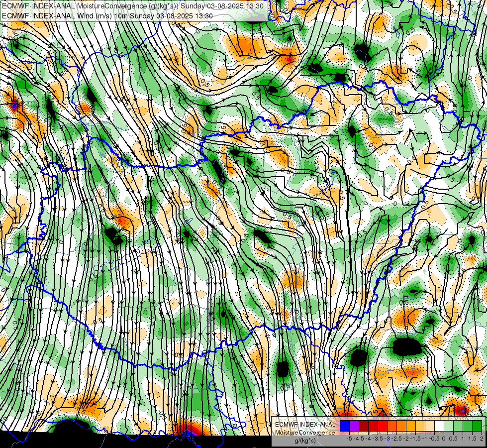This screenshot has width=487, height=448.
Task: Pick the bright red swatch between -3.5 and -3
Action: 383,426
